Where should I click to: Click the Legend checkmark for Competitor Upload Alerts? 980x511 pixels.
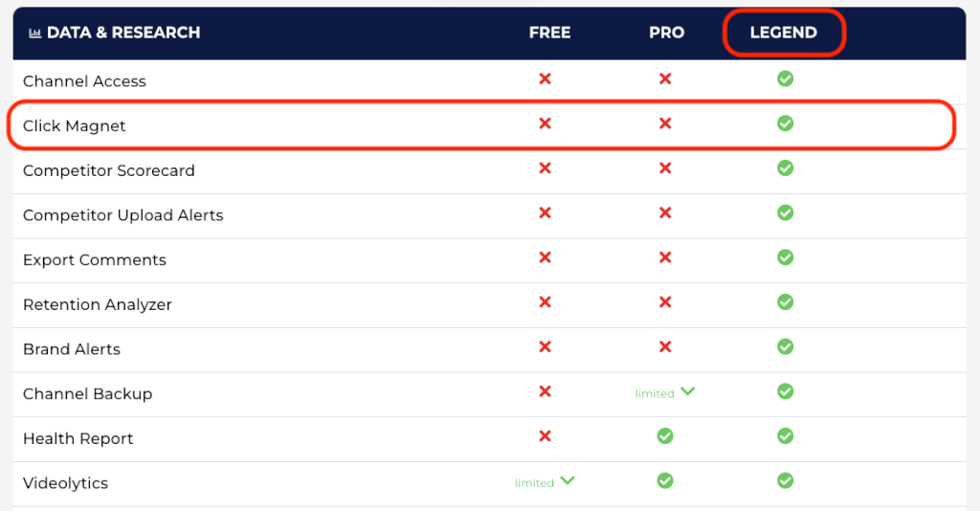(785, 213)
